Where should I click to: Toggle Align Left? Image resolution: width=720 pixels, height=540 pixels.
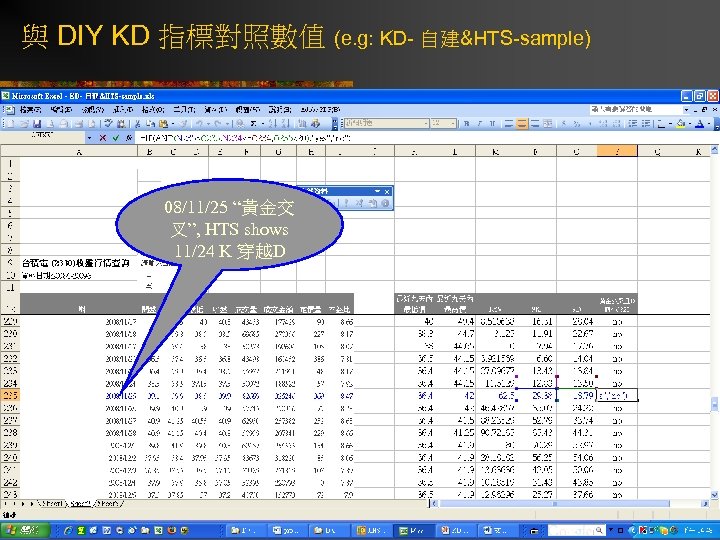pos(509,124)
